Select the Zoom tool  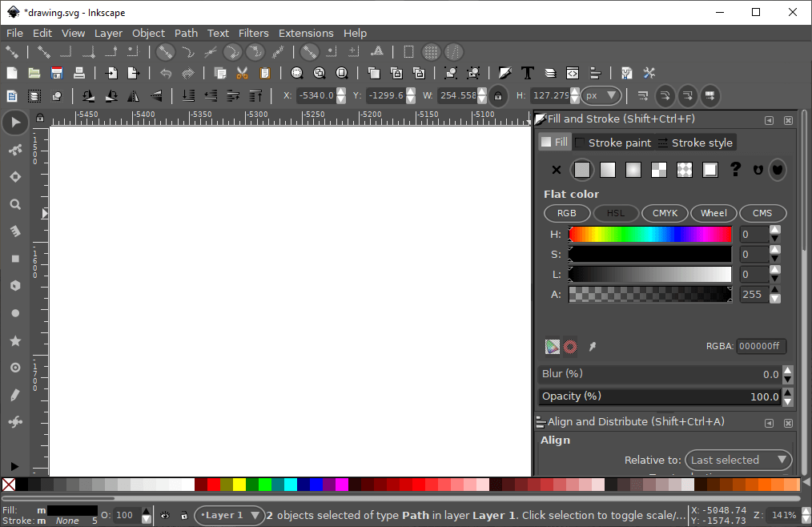14,203
